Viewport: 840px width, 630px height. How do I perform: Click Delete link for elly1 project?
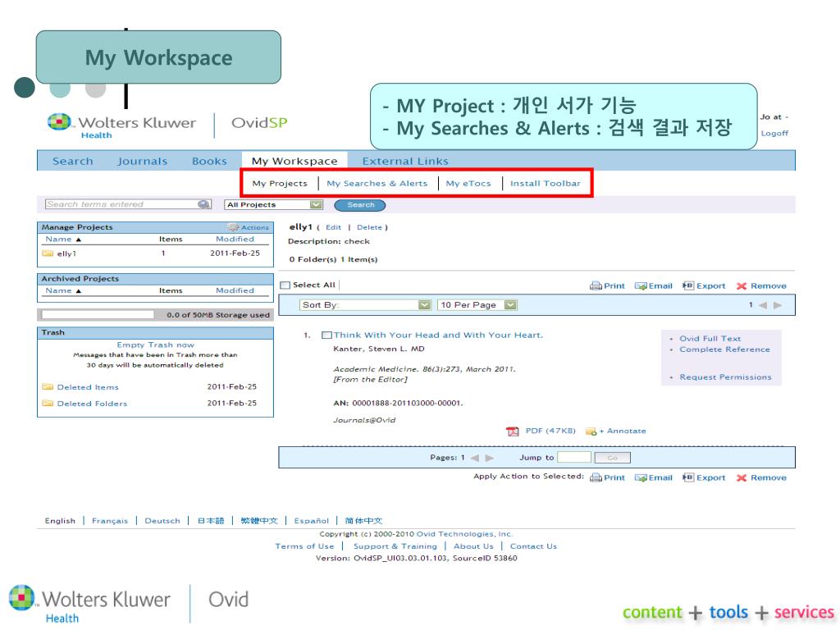370,227
